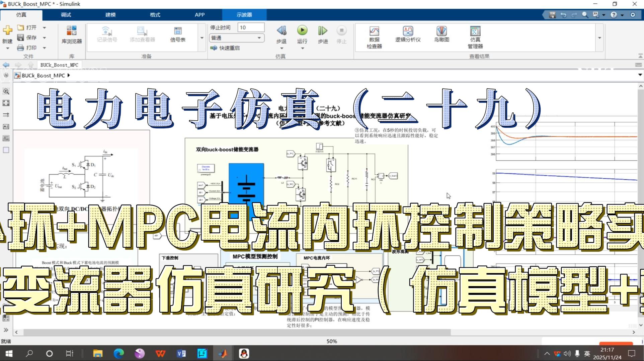Viewport: 644px width, 361px height.
Task: Switch to the Scope (示波器) tab
Action: click(x=244, y=15)
